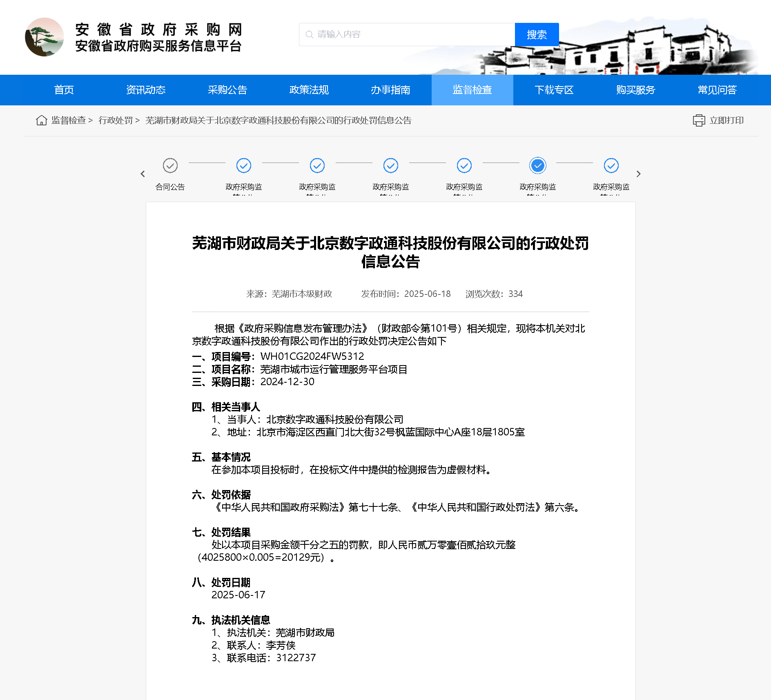Image resolution: width=771 pixels, height=700 pixels.
Task: Click the 搜索 button
Action: pos(537,34)
